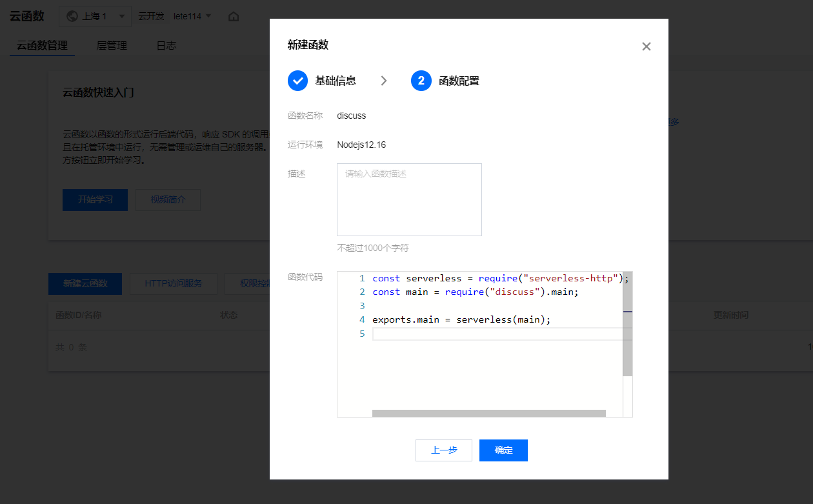Image resolution: width=813 pixels, height=504 pixels.
Task: Click the home icon in the top bar
Action: tap(234, 16)
